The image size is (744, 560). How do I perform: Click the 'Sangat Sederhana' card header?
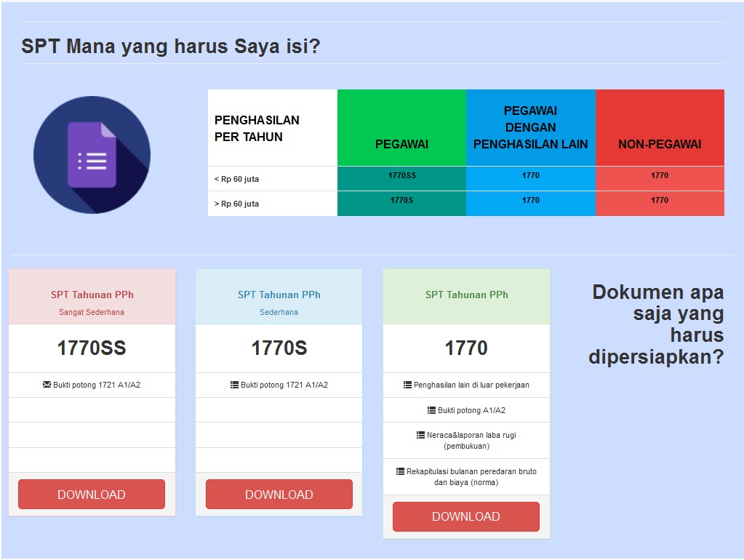point(92,297)
